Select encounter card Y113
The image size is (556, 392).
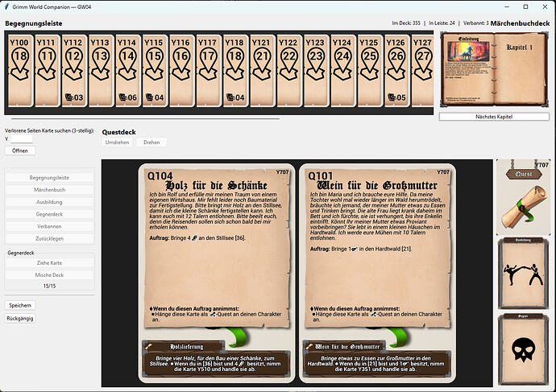pos(102,71)
